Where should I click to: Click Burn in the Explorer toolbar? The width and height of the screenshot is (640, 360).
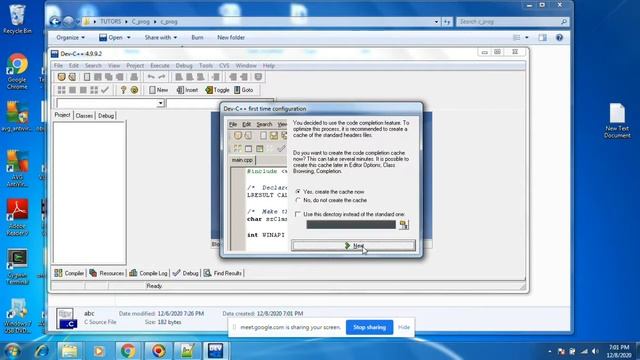pos(197,38)
